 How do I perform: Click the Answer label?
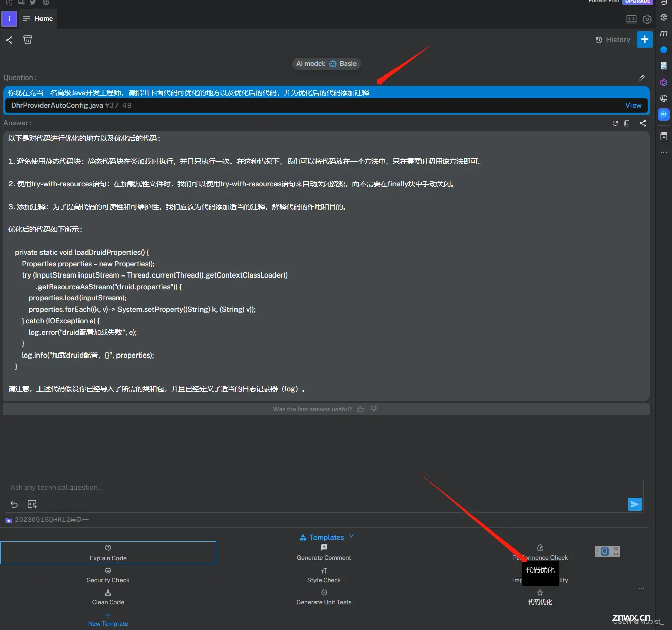pyautogui.click(x=17, y=123)
